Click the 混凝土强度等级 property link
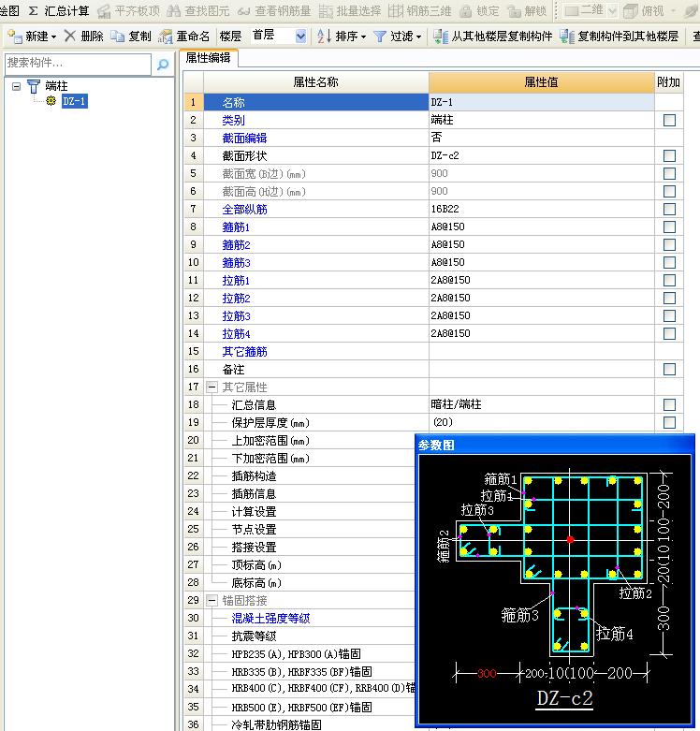Screen dimensions: 700x731 (x=270, y=618)
